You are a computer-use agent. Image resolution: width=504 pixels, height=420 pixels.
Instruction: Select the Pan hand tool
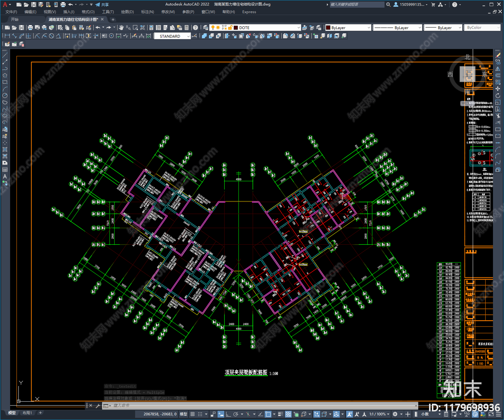(x=121, y=28)
